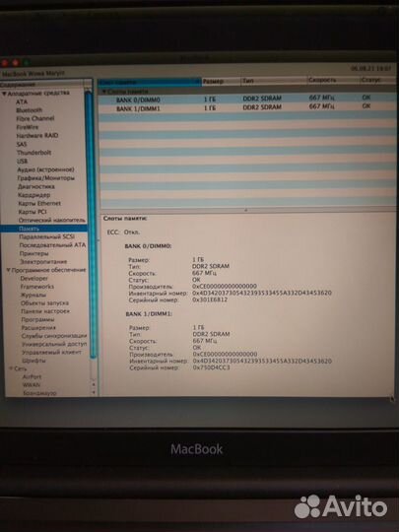399x532 pixels.
Task: Sort by the Тип column header
Action: click(274, 81)
